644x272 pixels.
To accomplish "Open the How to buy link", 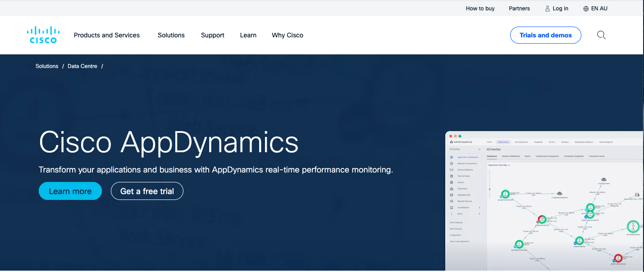I will (480, 9).
